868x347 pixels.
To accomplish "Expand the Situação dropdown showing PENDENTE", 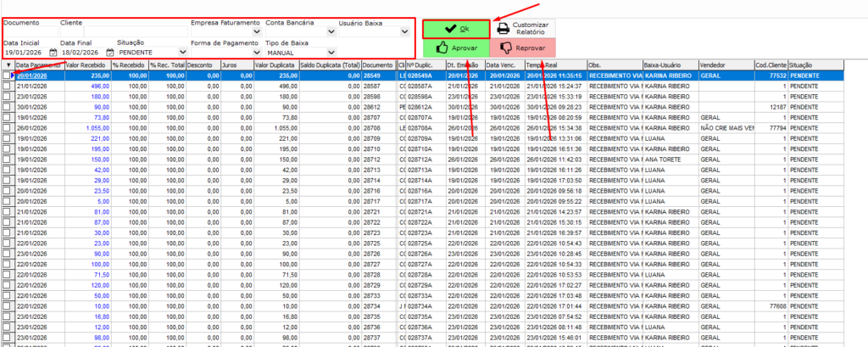I will click(182, 53).
